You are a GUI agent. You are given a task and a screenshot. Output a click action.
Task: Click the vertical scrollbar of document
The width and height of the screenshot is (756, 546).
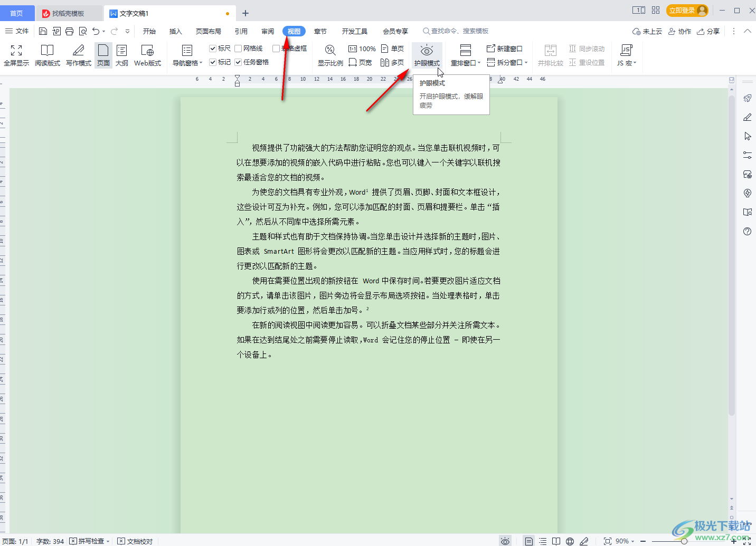click(x=732, y=256)
